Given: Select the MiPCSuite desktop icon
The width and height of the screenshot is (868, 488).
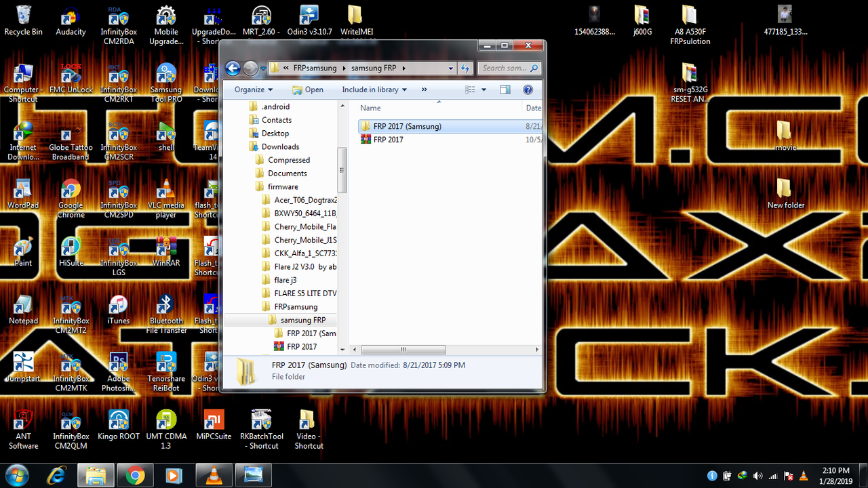Looking at the screenshot, I should (214, 426).
